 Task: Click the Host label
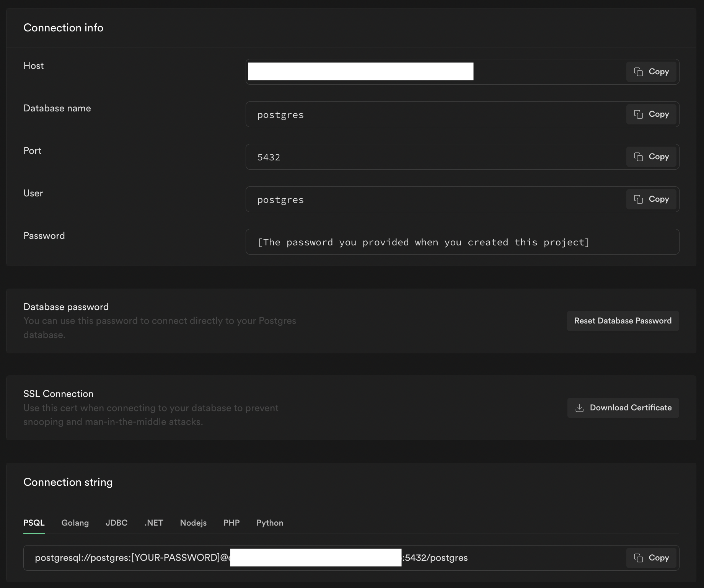34,65
